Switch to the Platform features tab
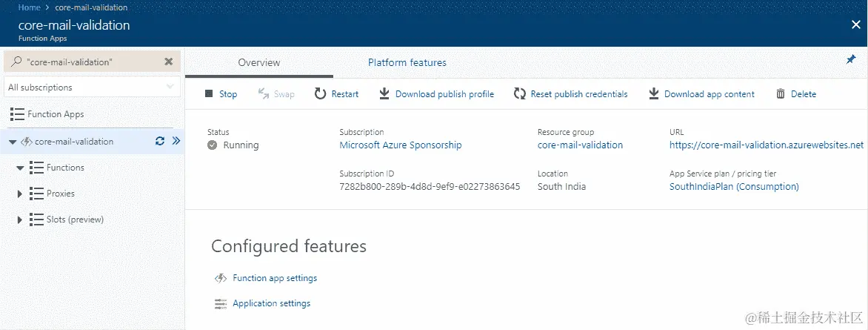Image resolution: width=868 pixels, height=330 pixels. click(x=407, y=62)
